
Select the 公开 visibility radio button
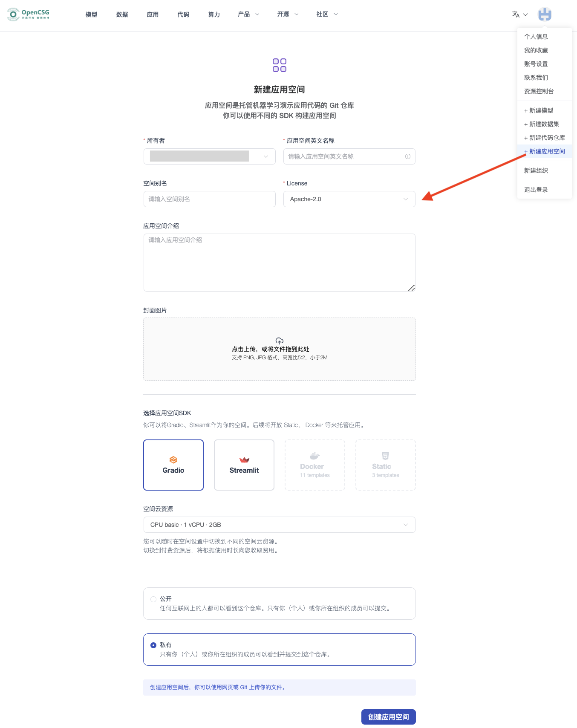[x=153, y=599]
